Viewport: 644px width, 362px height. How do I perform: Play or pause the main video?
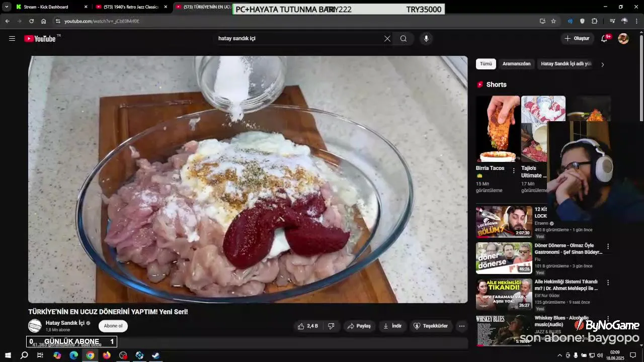click(x=248, y=179)
